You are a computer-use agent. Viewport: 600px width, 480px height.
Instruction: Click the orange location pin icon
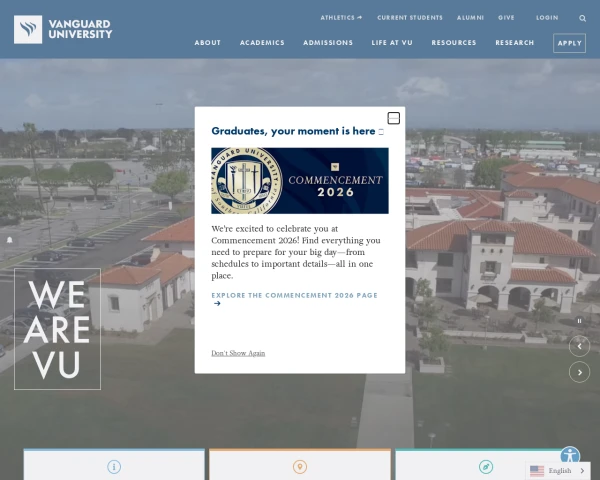pyautogui.click(x=300, y=467)
